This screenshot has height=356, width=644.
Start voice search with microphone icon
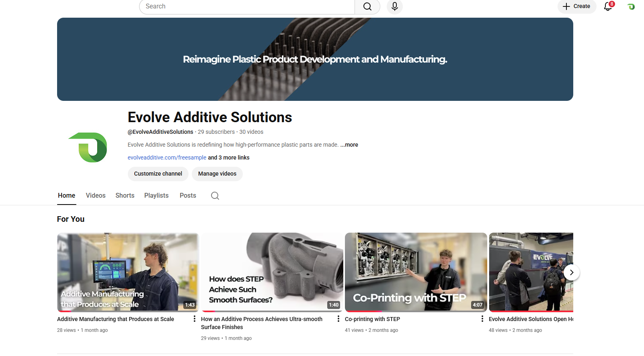(x=395, y=6)
